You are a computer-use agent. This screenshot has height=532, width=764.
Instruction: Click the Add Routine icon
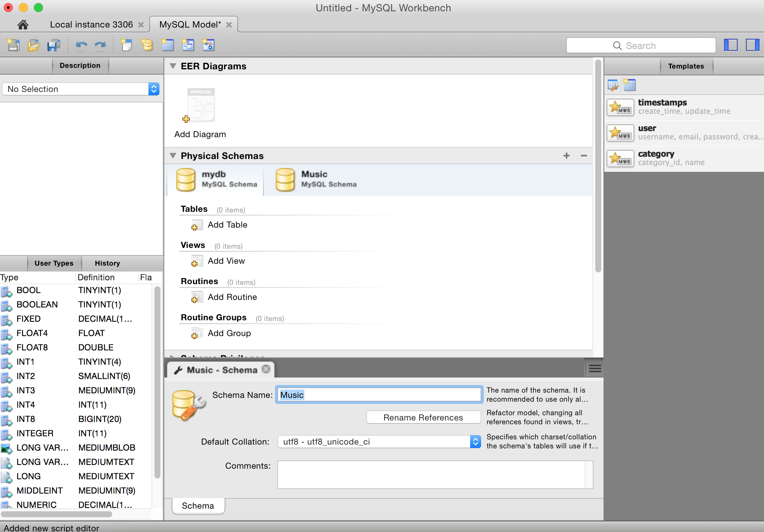coord(196,297)
